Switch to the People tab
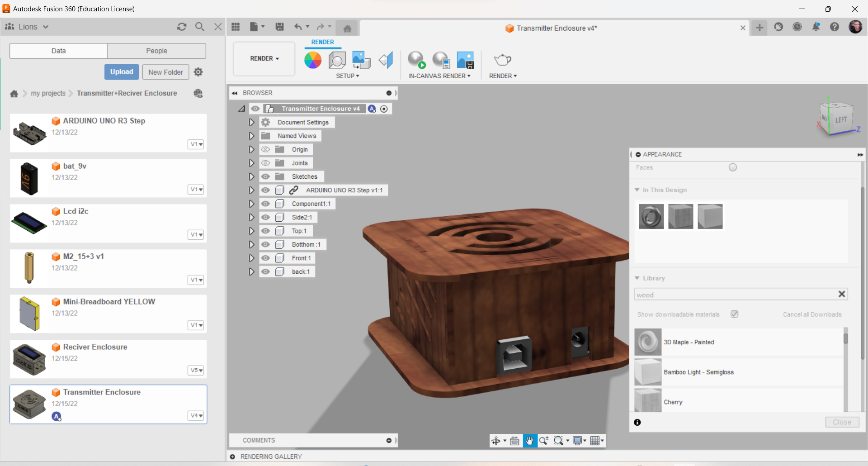868x466 pixels. [x=156, y=51]
